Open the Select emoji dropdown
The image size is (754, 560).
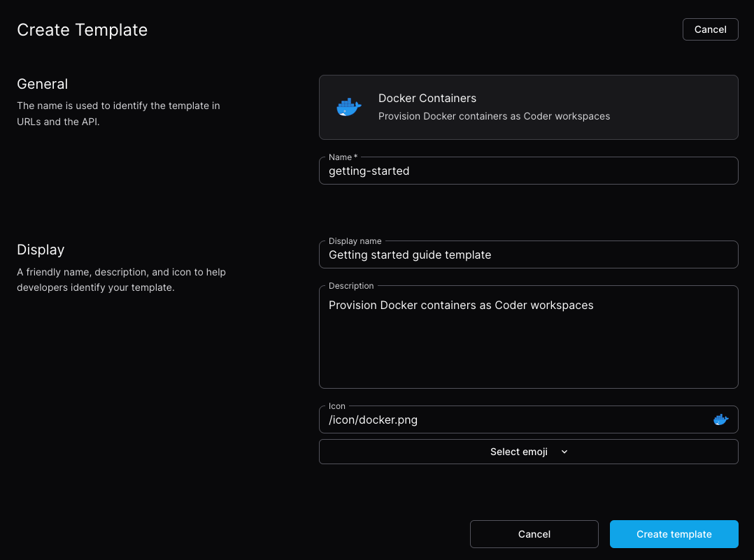coord(528,452)
